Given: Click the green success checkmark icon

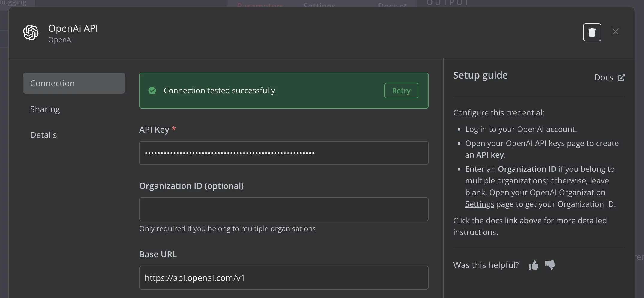Looking at the screenshot, I should pyautogui.click(x=152, y=91).
